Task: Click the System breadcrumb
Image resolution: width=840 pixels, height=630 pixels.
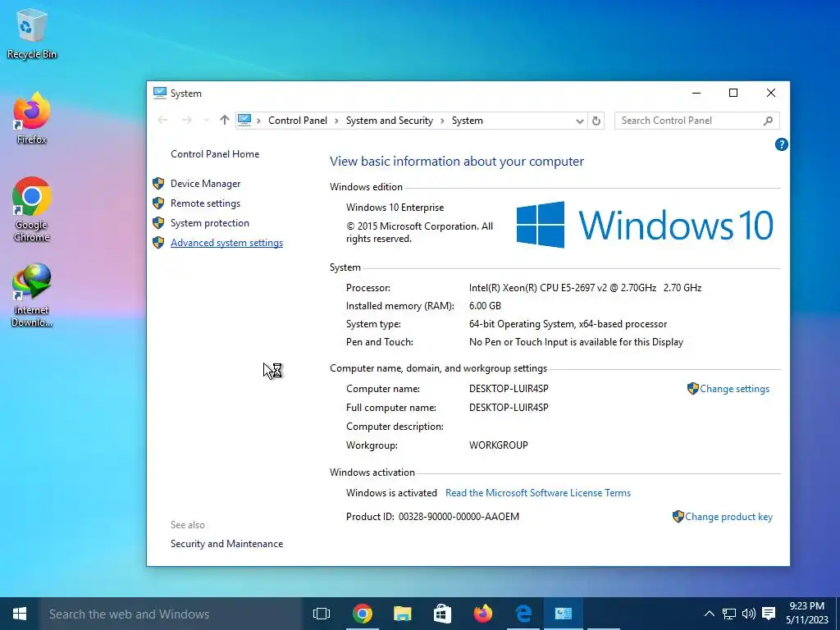Action: point(467,121)
